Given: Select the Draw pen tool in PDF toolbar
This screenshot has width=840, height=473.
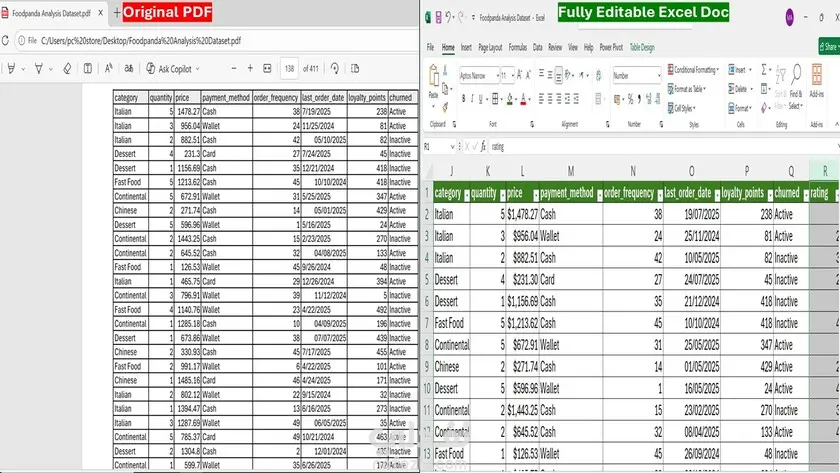Looking at the screenshot, I should (39, 69).
